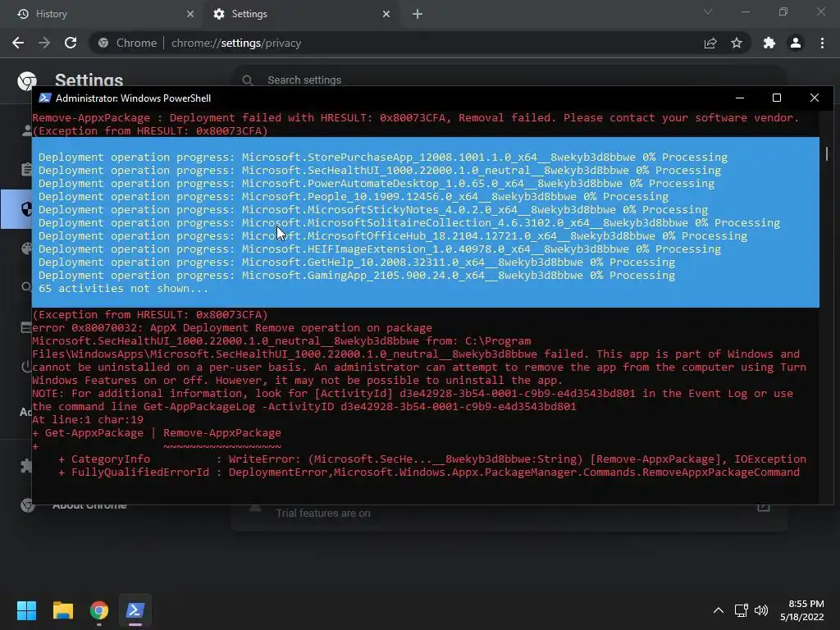Click the Microsoft.People progress line
Screen dimensions: 840x630
354,197
